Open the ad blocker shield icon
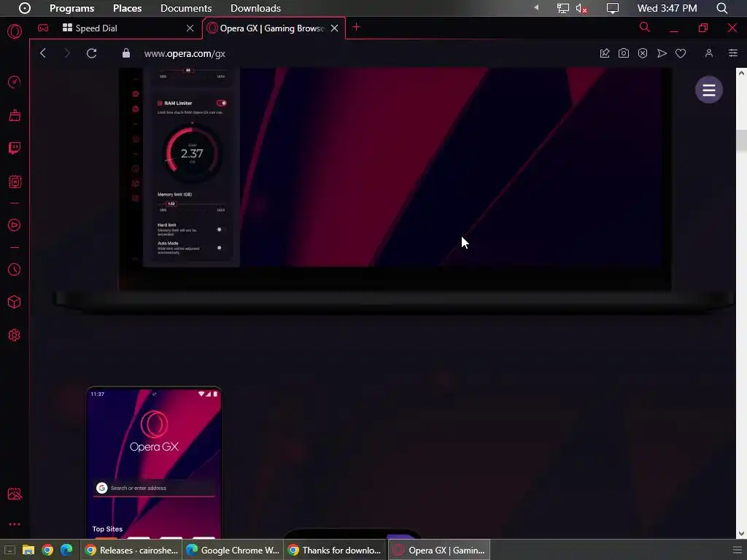 click(643, 53)
